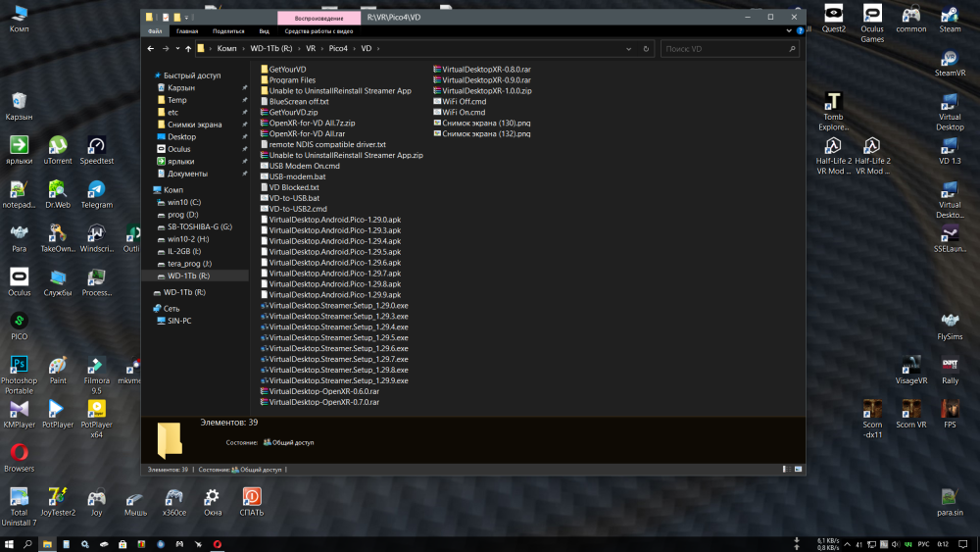
Task: Open the Поделиться ribbon tab
Action: tap(228, 31)
